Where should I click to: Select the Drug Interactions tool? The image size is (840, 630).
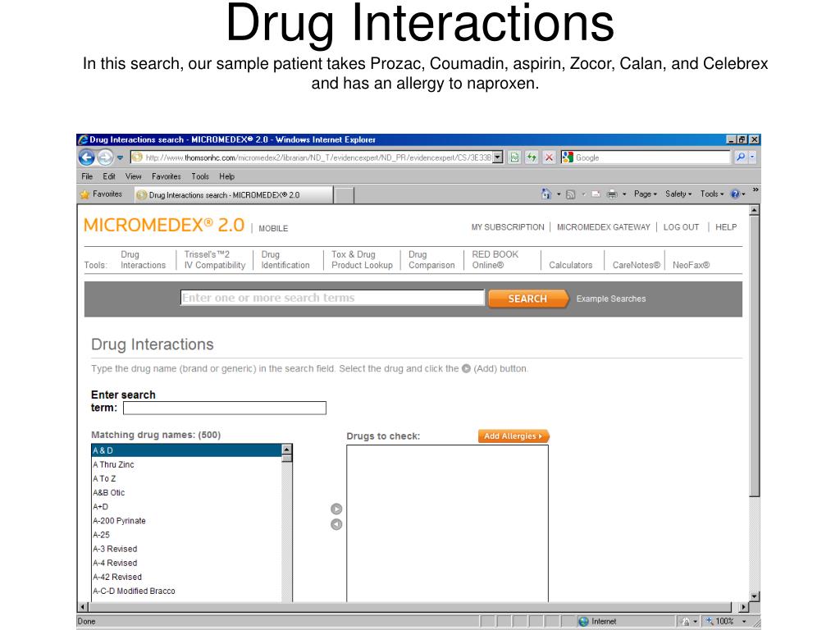point(143,260)
